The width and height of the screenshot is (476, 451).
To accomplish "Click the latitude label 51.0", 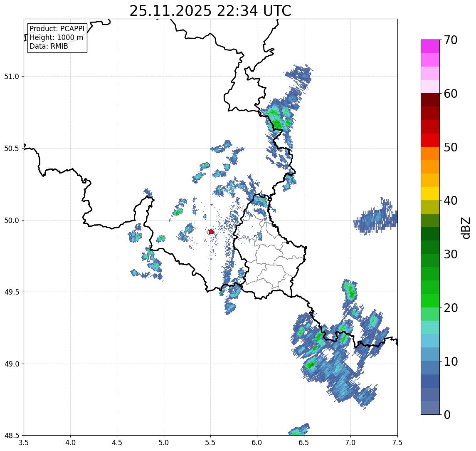I will click(12, 77).
